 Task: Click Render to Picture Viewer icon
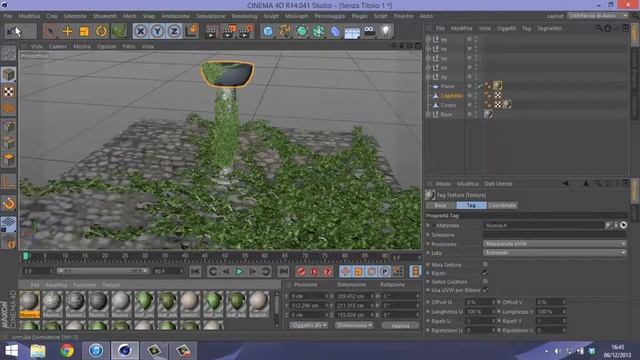[229, 31]
